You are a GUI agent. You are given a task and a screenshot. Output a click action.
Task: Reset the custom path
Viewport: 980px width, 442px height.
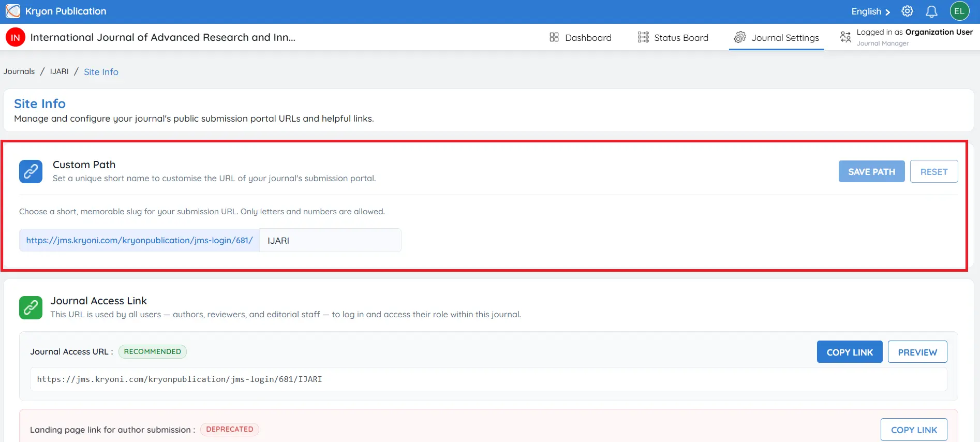pyautogui.click(x=934, y=171)
